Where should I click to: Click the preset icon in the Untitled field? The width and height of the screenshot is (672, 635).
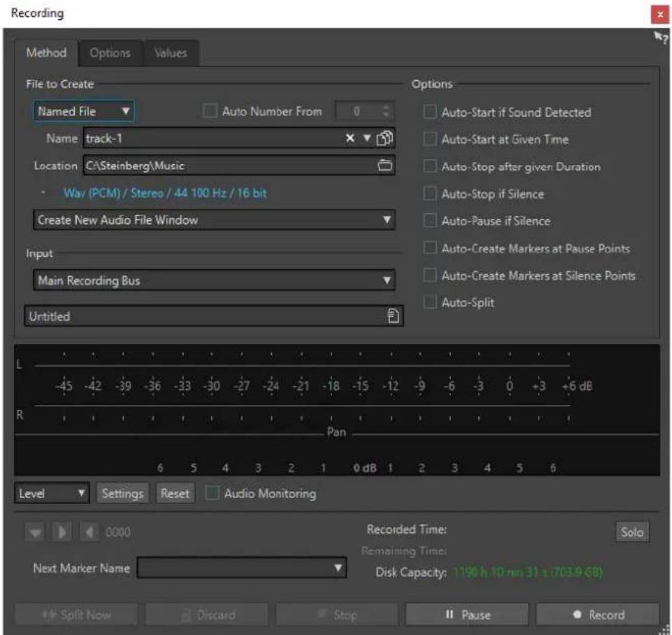coord(393,315)
